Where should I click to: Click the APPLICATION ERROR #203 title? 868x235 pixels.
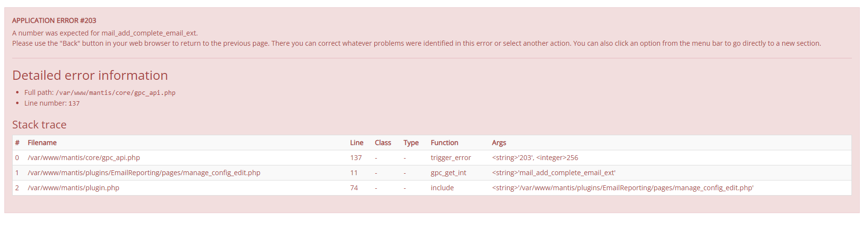pyautogui.click(x=54, y=20)
